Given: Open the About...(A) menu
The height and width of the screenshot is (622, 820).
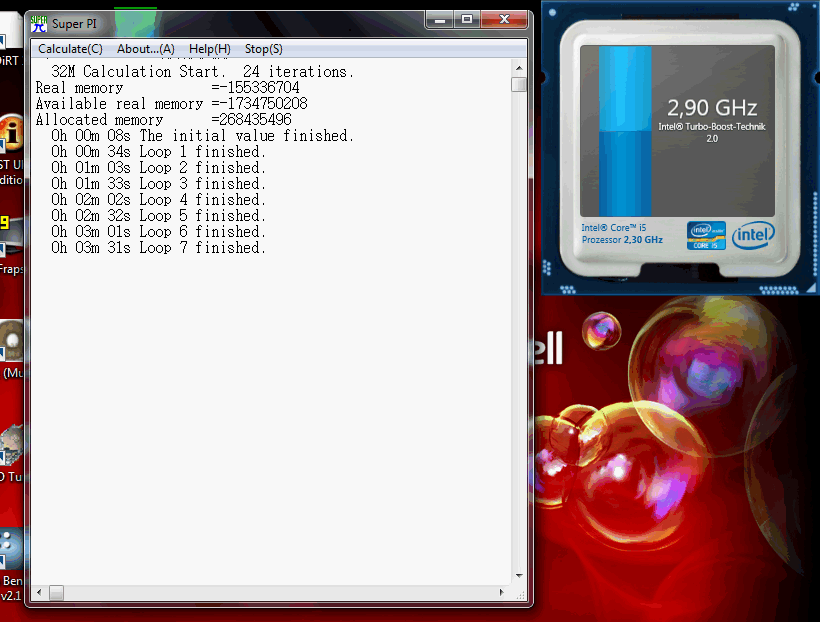Looking at the screenshot, I should 145,49.
